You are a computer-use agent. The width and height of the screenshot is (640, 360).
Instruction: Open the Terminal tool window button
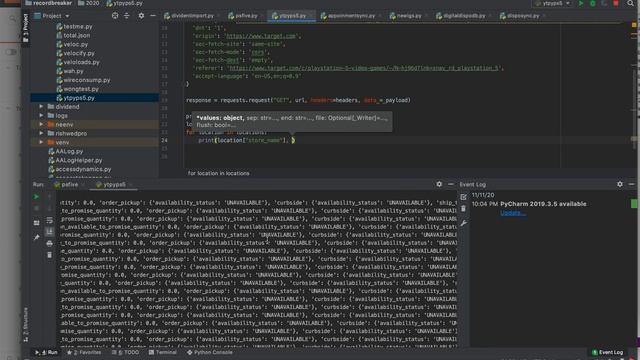click(162, 352)
